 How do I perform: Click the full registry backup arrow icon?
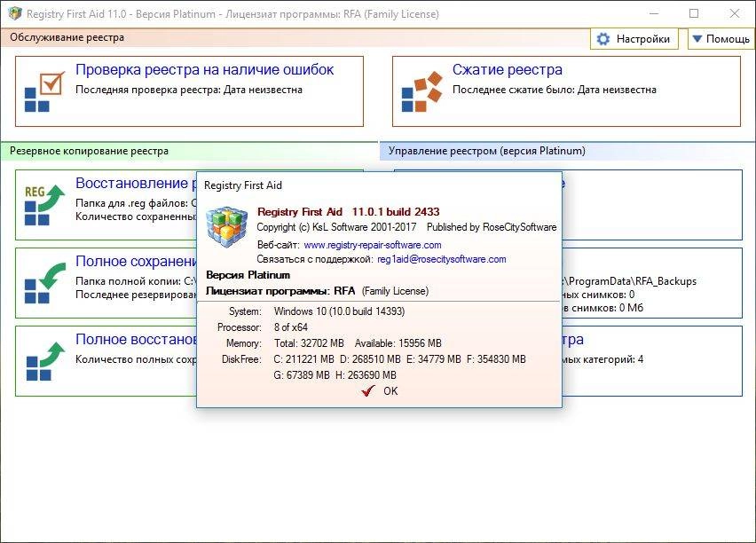[x=44, y=283]
